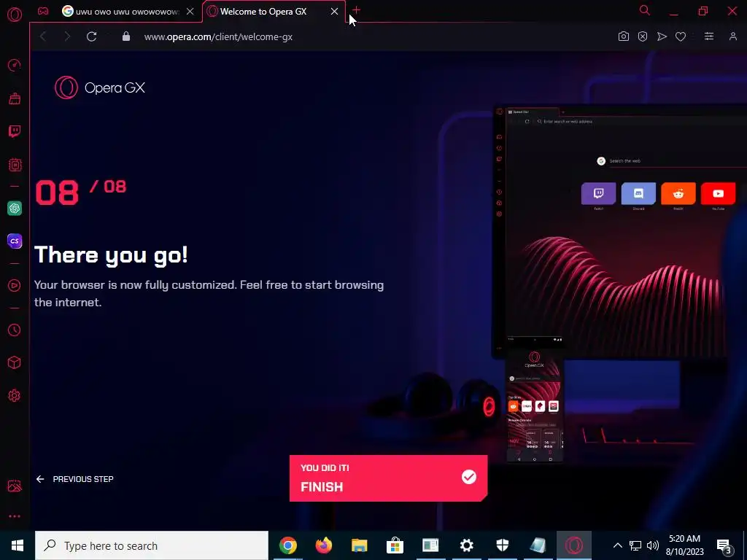Open ChatGPT sidebar panel
Image resolution: width=747 pixels, height=560 pixels.
(15, 208)
